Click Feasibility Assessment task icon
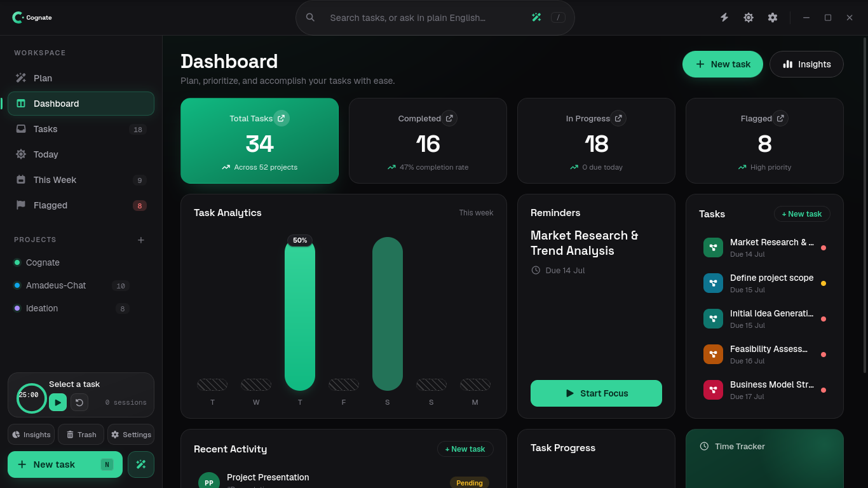 (x=713, y=355)
